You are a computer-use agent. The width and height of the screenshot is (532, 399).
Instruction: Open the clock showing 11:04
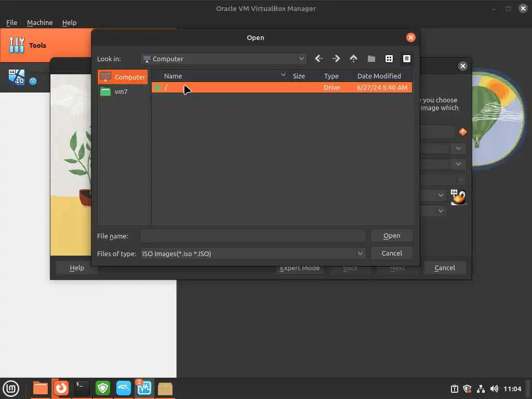pyautogui.click(x=512, y=389)
